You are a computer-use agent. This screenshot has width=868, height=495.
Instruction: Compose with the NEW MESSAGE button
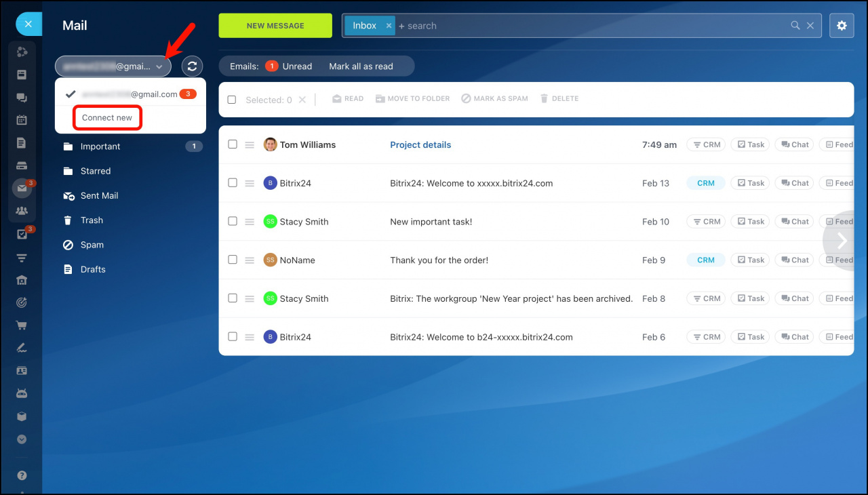point(275,26)
